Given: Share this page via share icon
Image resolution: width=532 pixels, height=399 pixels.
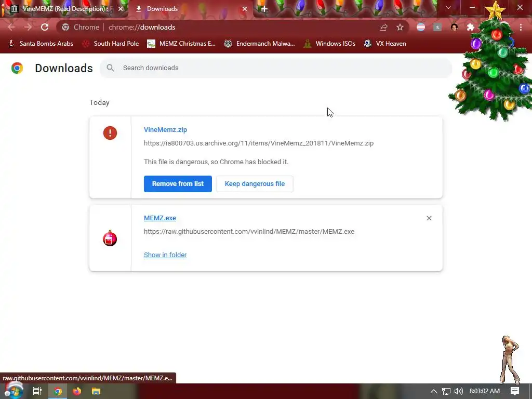Looking at the screenshot, I should coord(383,27).
